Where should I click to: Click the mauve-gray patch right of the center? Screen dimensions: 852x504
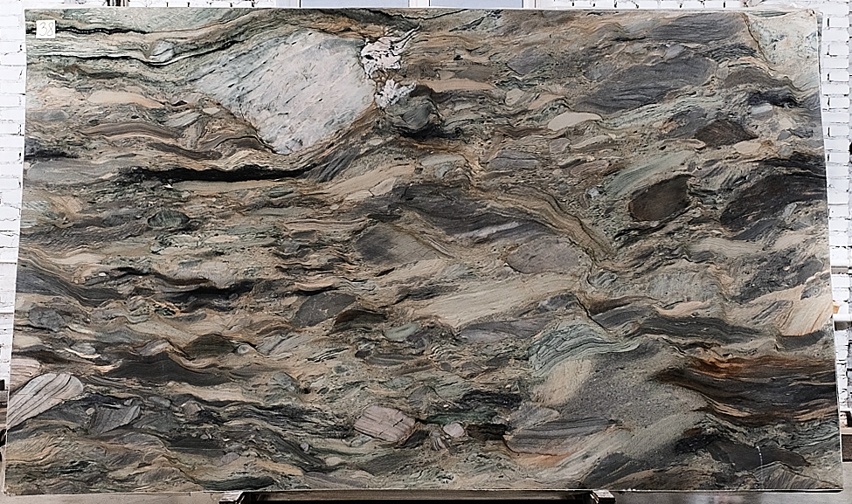pyautogui.click(x=542, y=255)
